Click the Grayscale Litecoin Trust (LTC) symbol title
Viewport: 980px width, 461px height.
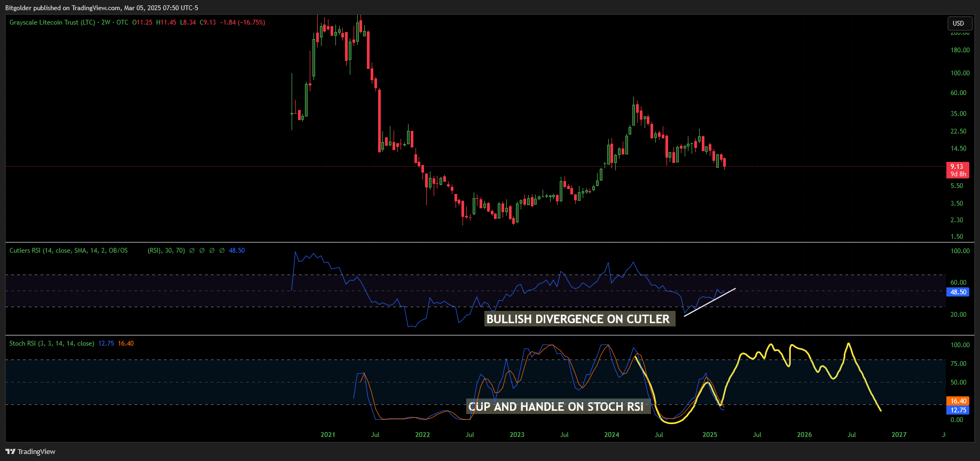point(52,22)
